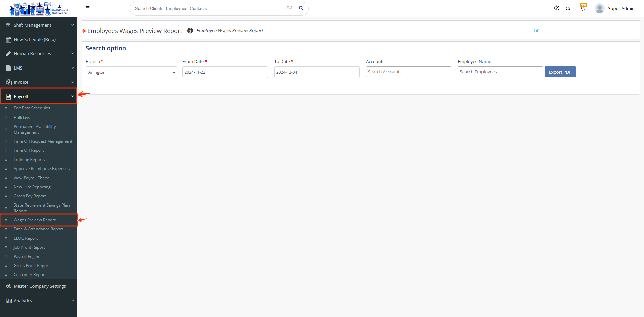
Task: Open the chat messages icon
Action: pyautogui.click(x=568, y=9)
